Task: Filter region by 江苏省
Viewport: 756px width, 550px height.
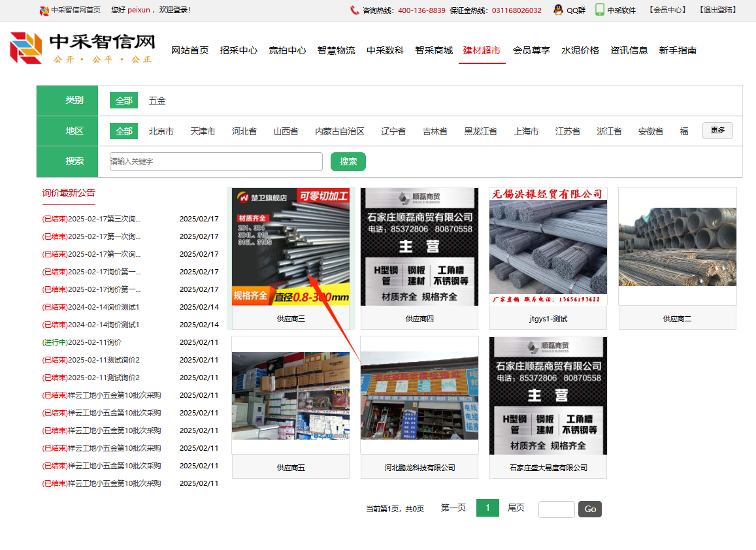Action: coord(567,131)
